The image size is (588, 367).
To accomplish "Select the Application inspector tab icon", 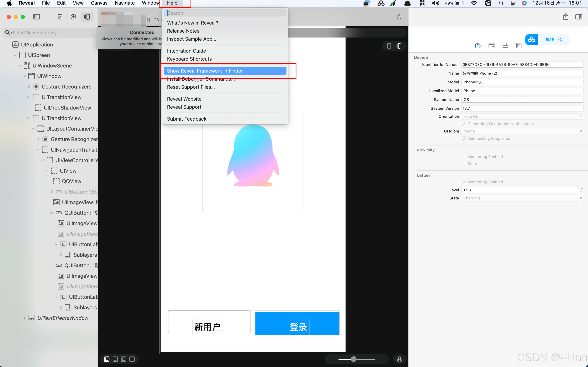I will 478,46.
